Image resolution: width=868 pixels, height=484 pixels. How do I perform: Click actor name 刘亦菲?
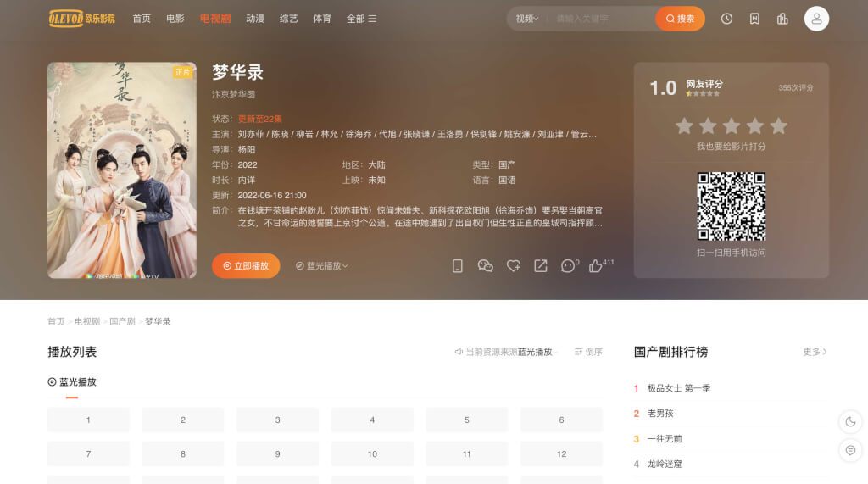point(251,134)
